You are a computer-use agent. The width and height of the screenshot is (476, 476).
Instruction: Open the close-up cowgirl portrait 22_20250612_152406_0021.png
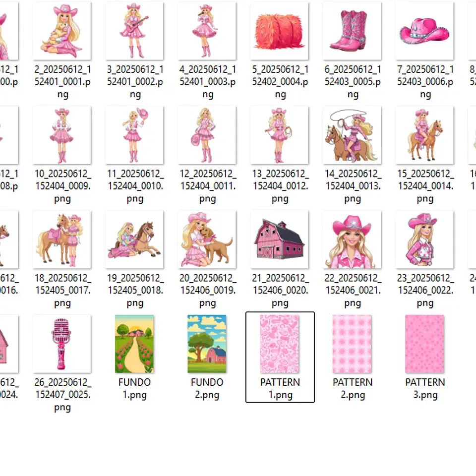353,239
